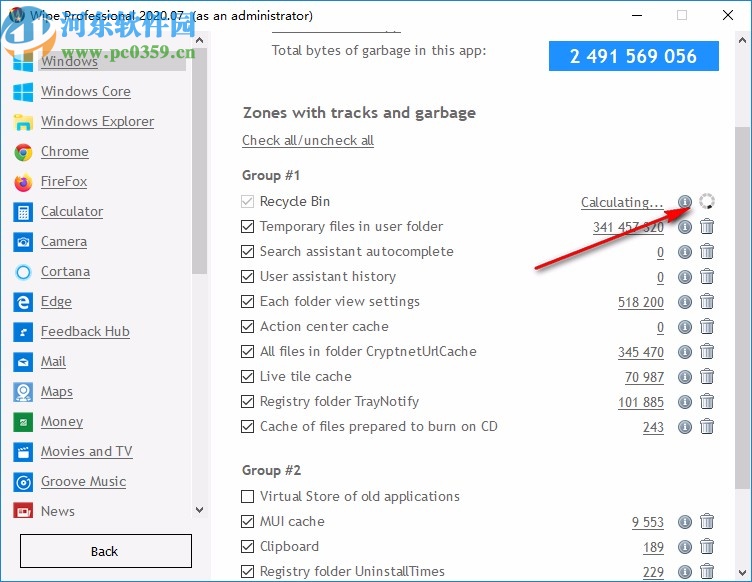This screenshot has width=752, height=582.
Task: Click the Feedback Hub icon
Action: 23,332
